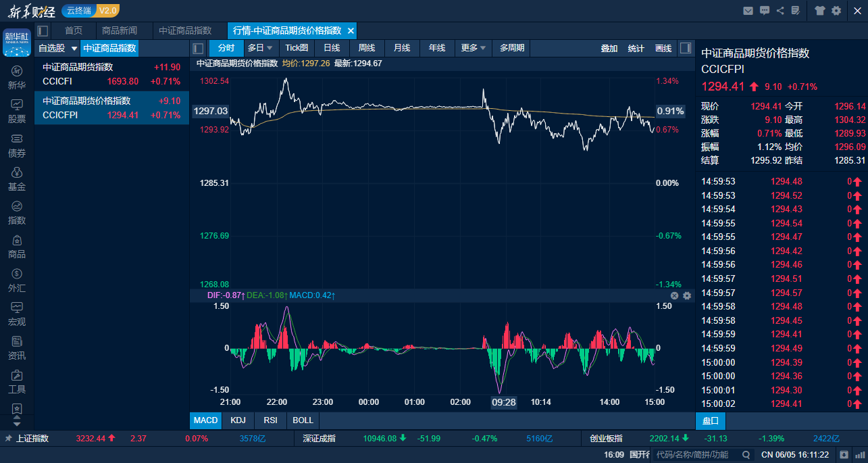The width and height of the screenshot is (868, 463).
Task: Switch to the 商品新闻 tab
Action: pyautogui.click(x=120, y=30)
